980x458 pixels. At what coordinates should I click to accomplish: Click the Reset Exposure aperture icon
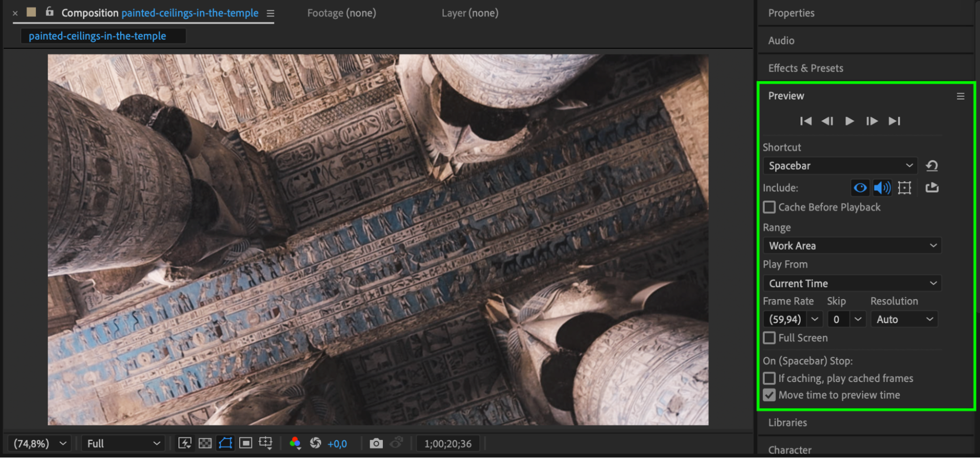(x=315, y=443)
